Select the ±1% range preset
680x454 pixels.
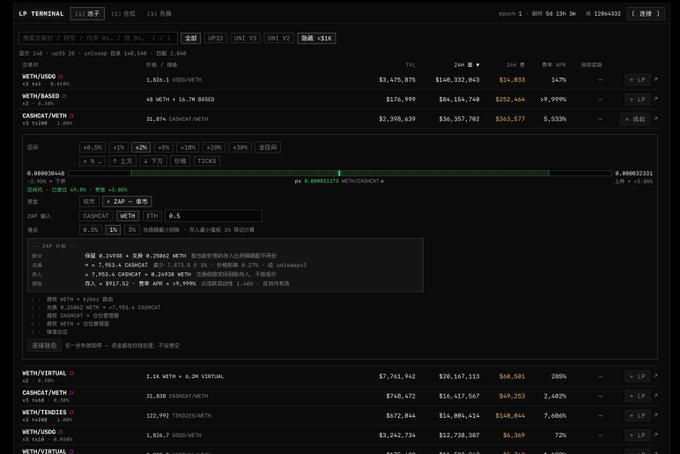118,147
